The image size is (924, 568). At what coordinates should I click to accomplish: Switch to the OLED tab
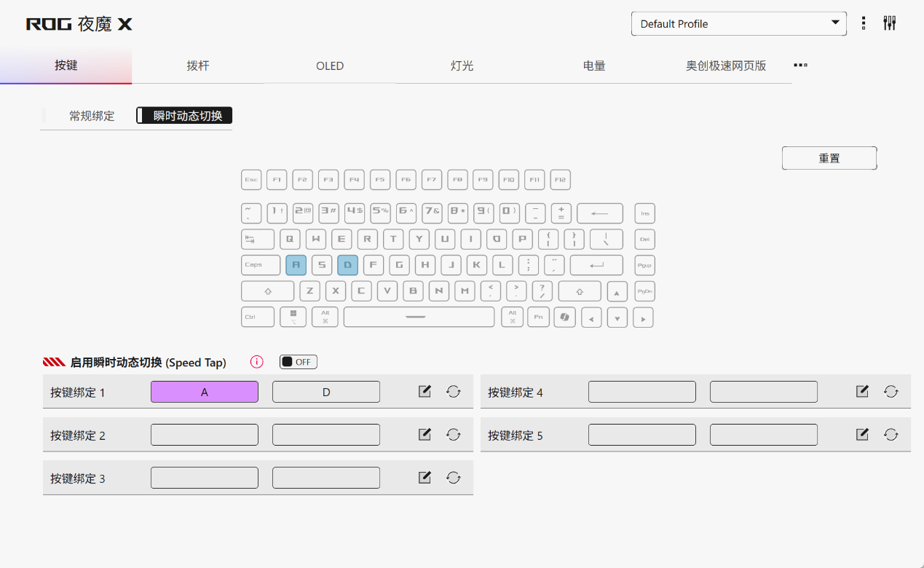pyautogui.click(x=329, y=66)
